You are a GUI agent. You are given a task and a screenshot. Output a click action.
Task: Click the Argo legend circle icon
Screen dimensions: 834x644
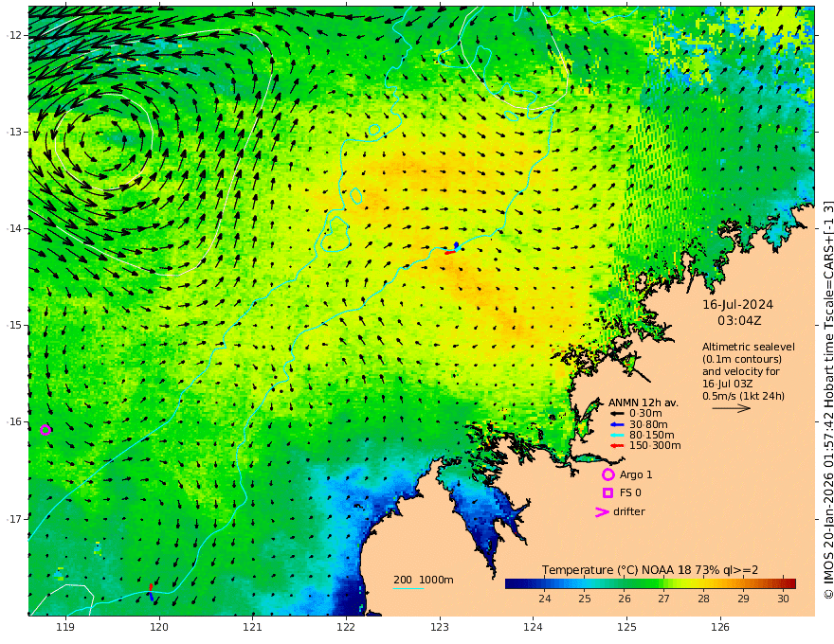click(x=607, y=475)
